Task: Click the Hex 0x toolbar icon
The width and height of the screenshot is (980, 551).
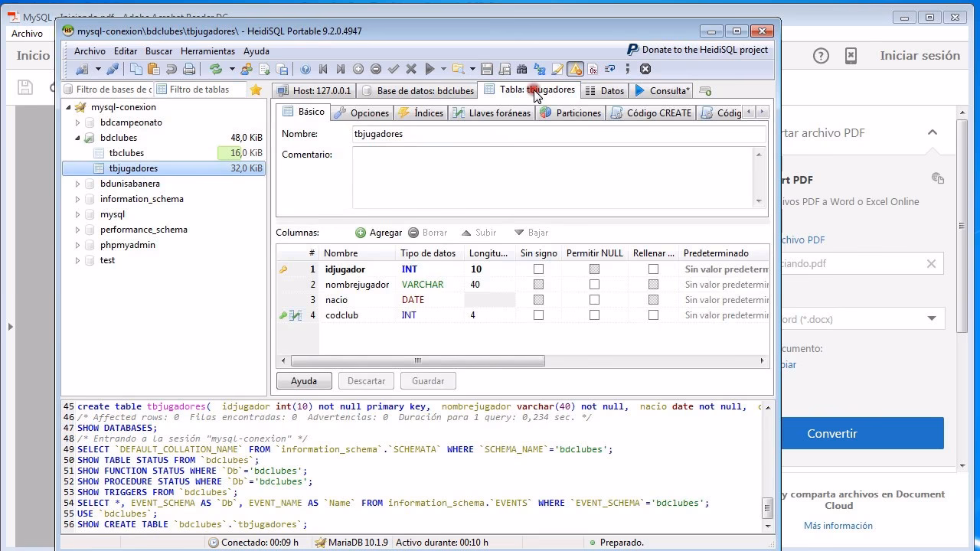Action: pyautogui.click(x=593, y=69)
